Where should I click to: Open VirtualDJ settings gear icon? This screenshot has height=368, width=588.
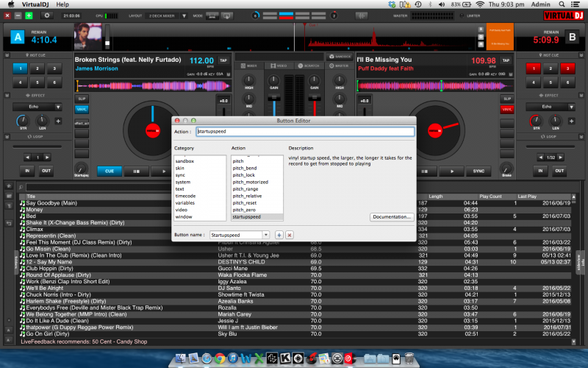point(47,15)
